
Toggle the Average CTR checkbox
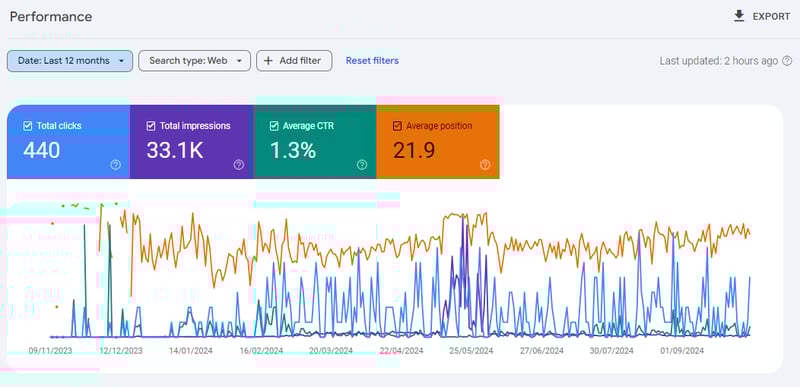(274, 126)
